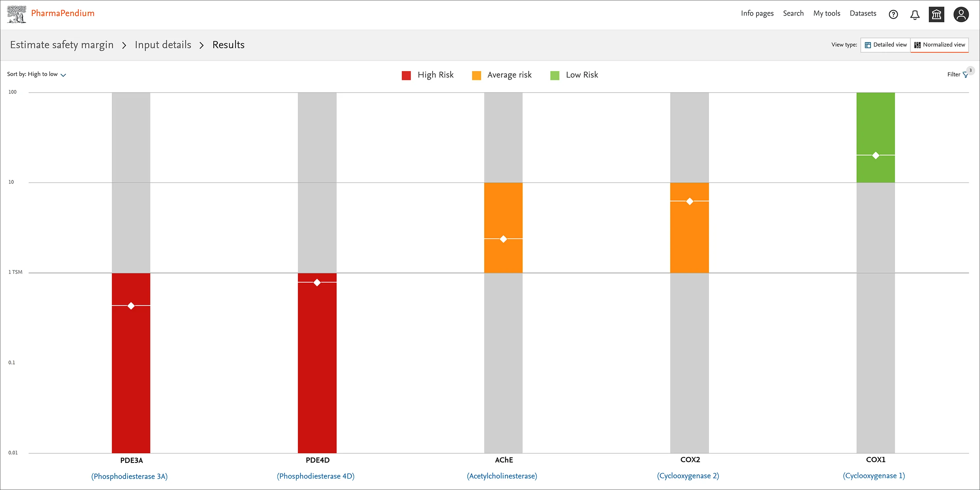The height and width of the screenshot is (490, 980).
Task: Open the notifications bell icon
Action: (x=915, y=15)
